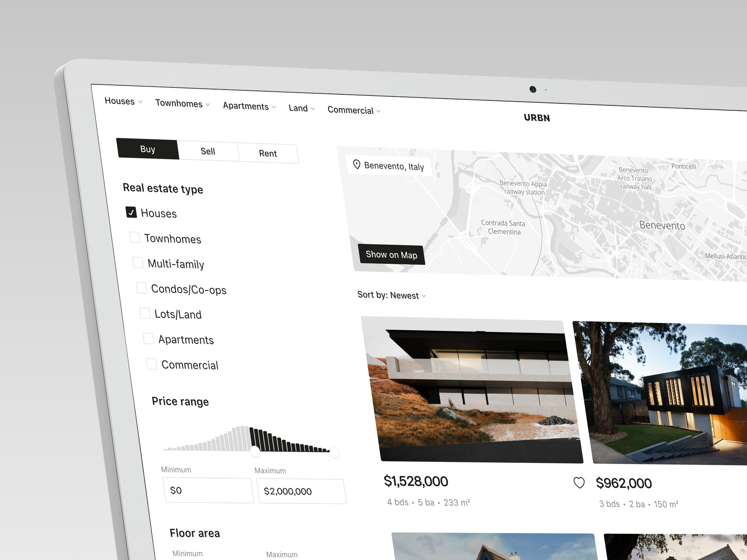
Task: Click the Maximum price field showing $2,000,000
Action: click(301, 491)
